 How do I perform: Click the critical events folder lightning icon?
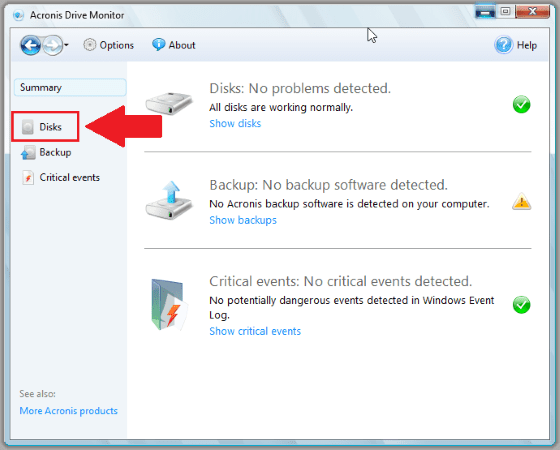pos(169,304)
